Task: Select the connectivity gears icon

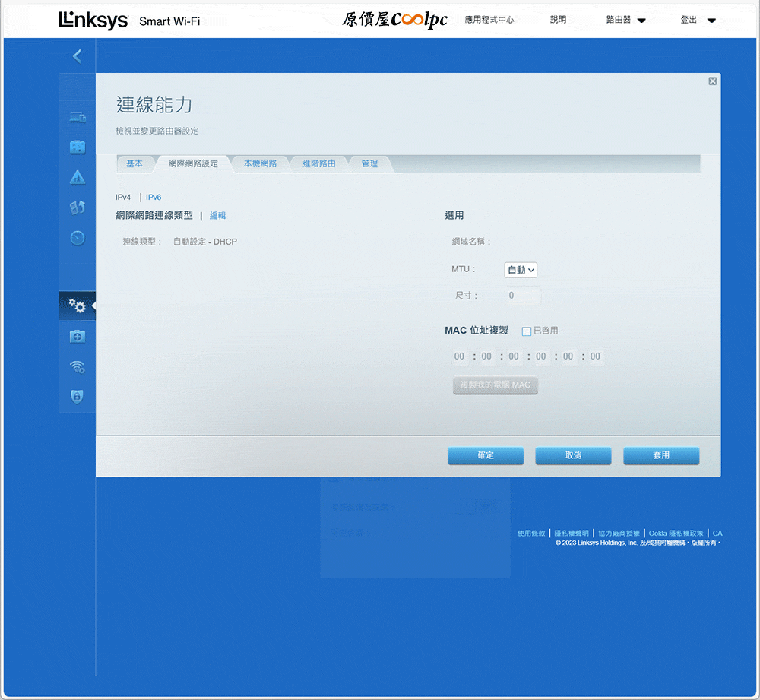Action: pos(78,306)
